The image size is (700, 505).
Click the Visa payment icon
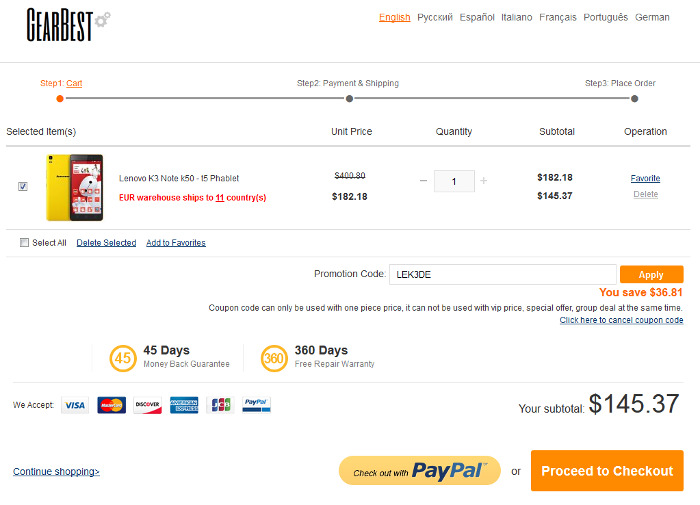coord(75,405)
